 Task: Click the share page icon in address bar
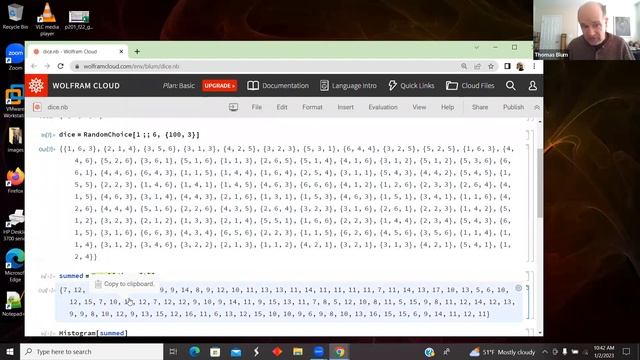coord(477,66)
